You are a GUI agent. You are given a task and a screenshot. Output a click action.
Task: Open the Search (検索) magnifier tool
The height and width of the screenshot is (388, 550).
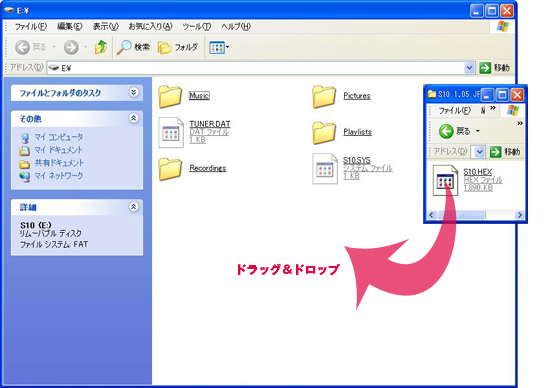point(124,47)
